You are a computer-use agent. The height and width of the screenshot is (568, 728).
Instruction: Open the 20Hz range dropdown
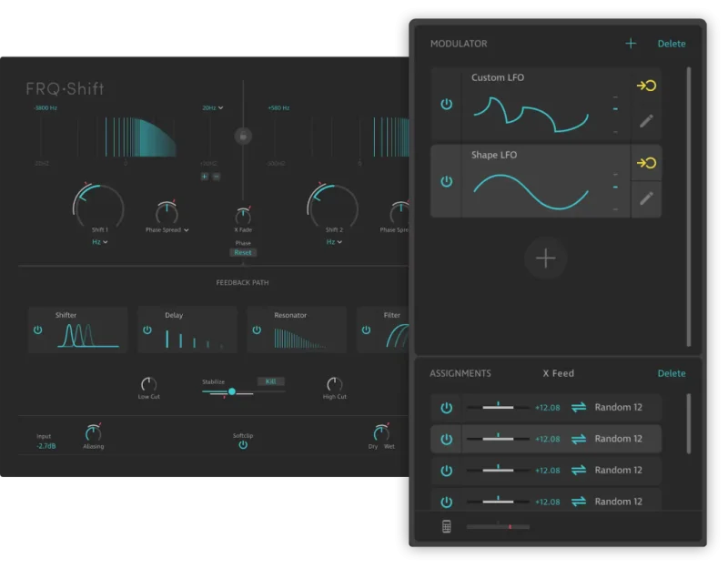(213, 107)
